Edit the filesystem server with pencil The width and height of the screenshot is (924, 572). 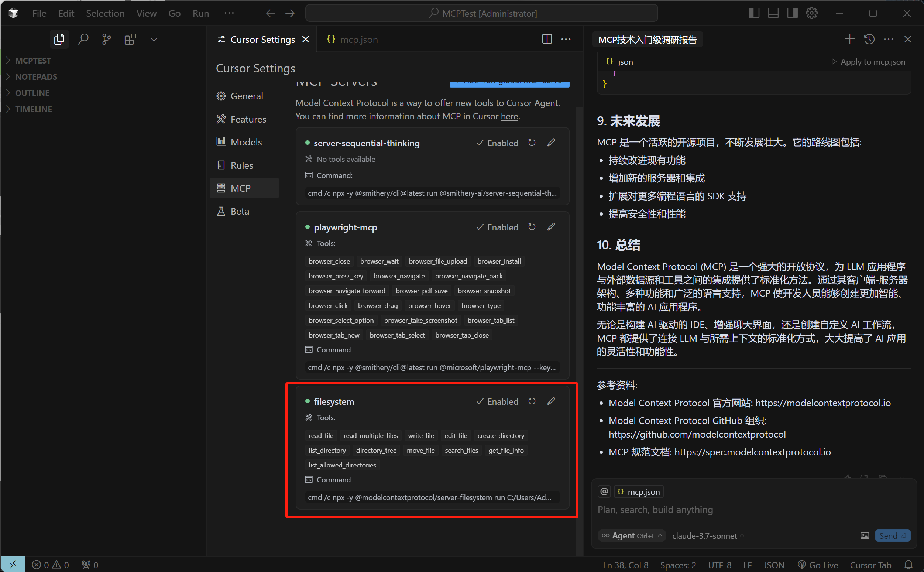(x=551, y=401)
